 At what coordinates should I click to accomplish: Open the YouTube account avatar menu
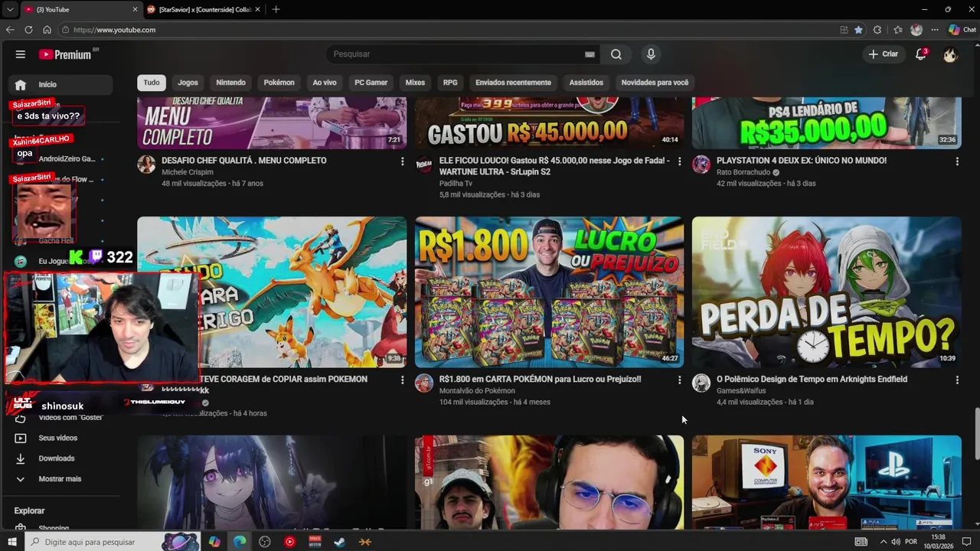(x=950, y=54)
